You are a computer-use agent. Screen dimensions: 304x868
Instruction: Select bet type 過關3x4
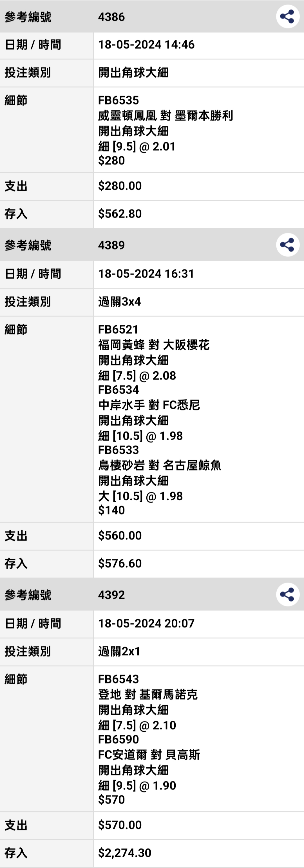coord(120,301)
